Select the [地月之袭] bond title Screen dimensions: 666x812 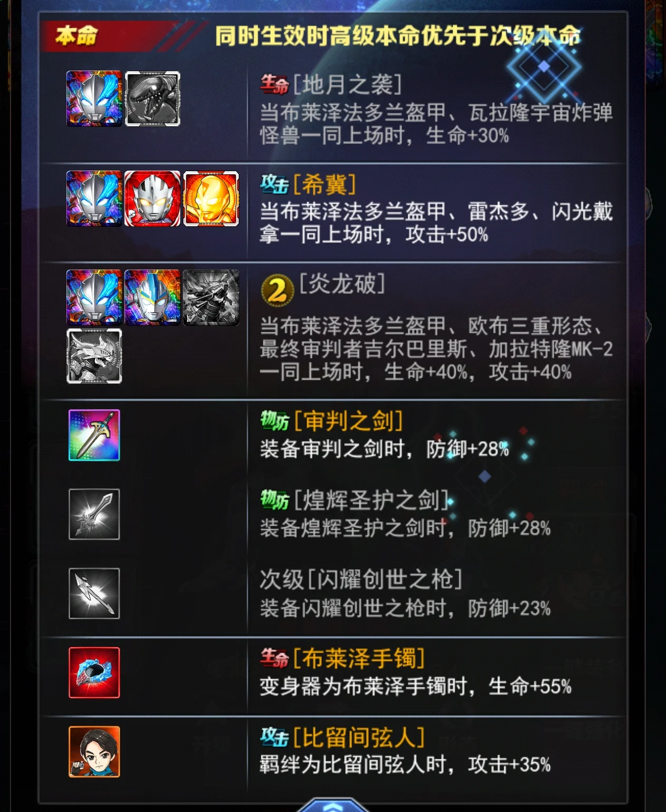click(x=347, y=84)
